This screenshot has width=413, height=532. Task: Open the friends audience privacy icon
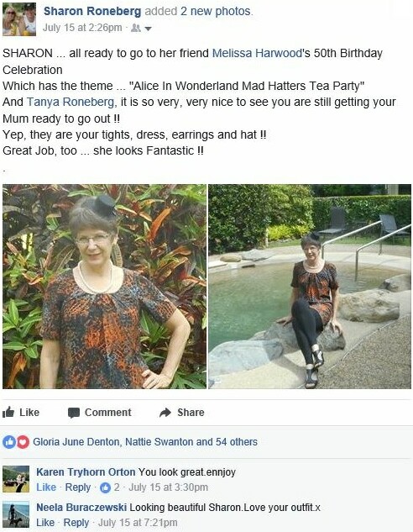(x=135, y=29)
